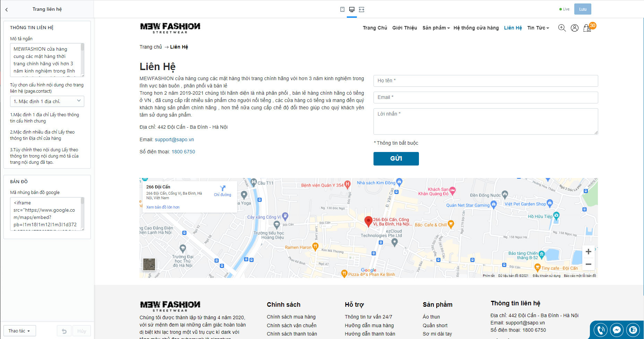The image size is (644, 339).
Task: Click the phone call floating icon
Action: coord(601,330)
